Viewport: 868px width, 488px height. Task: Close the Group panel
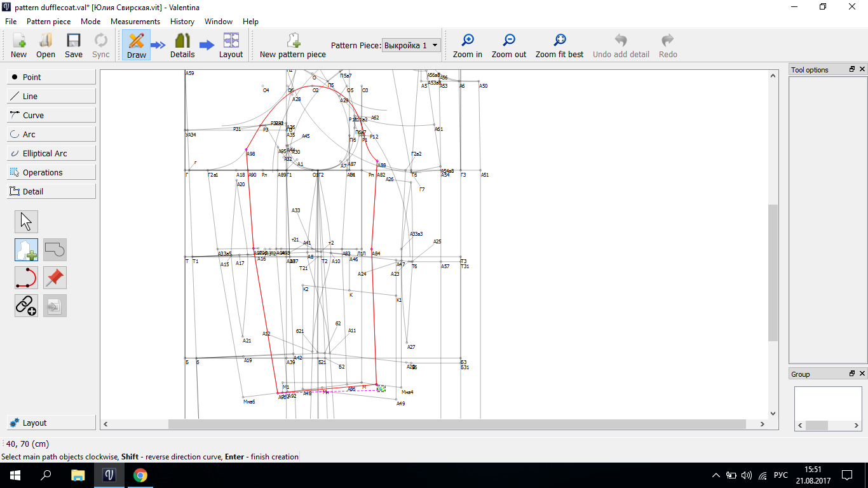pos(862,374)
